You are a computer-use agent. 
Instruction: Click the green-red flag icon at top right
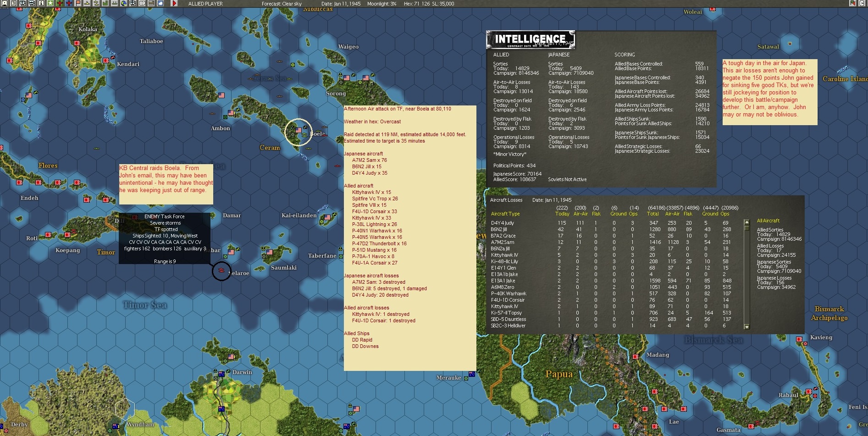pyautogui.click(x=852, y=3)
